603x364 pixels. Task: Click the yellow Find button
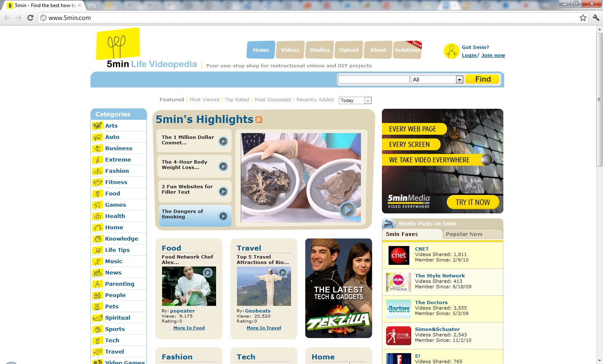coord(482,79)
